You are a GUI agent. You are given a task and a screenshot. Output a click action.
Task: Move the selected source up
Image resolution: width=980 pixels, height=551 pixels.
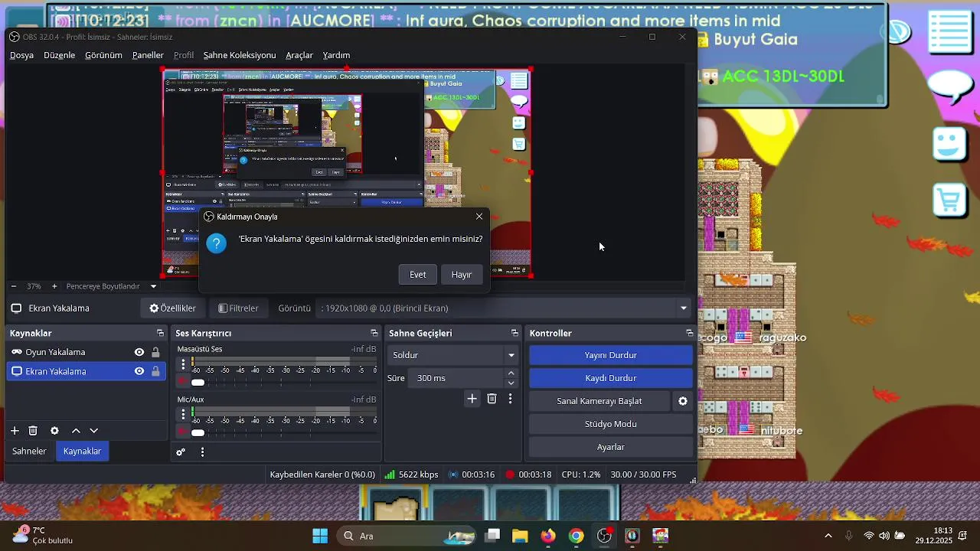coord(76,431)
